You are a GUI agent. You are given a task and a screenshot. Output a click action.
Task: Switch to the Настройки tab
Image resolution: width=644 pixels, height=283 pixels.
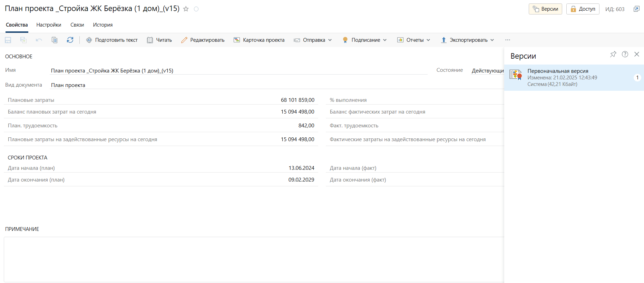click(49, 25)
